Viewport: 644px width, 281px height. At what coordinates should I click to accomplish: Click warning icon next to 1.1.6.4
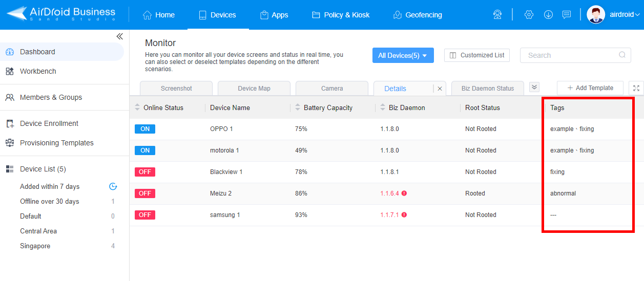(x=404, y=193)
